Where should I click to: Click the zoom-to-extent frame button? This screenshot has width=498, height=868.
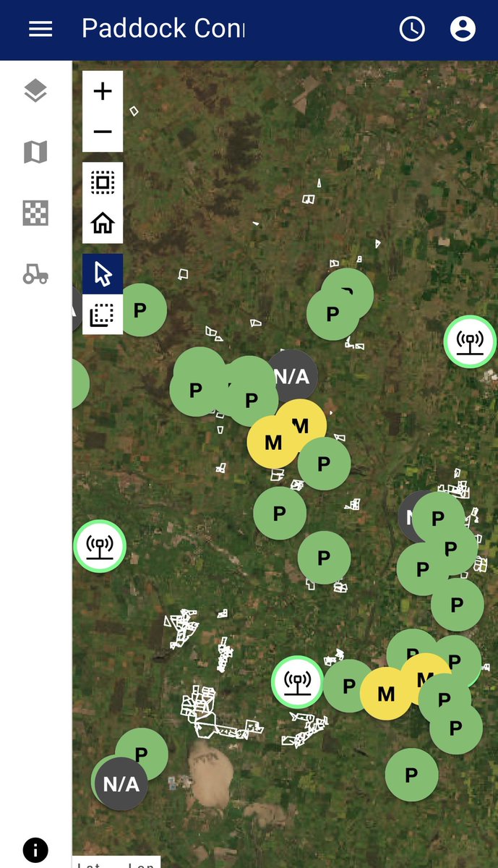(103, 182)
